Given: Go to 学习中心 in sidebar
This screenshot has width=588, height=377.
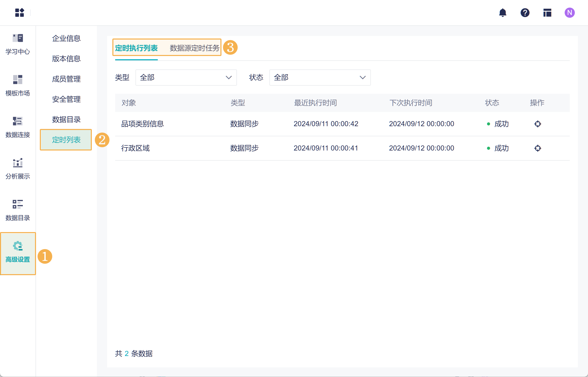Looking at the screenshot, I should pos(18,44).
